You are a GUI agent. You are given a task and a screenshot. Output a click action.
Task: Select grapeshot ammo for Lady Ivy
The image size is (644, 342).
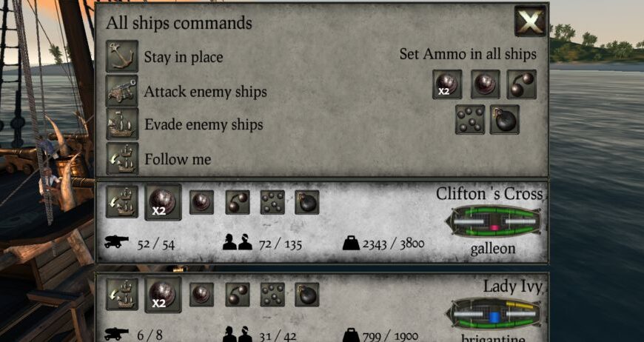(x=272, y=295)
